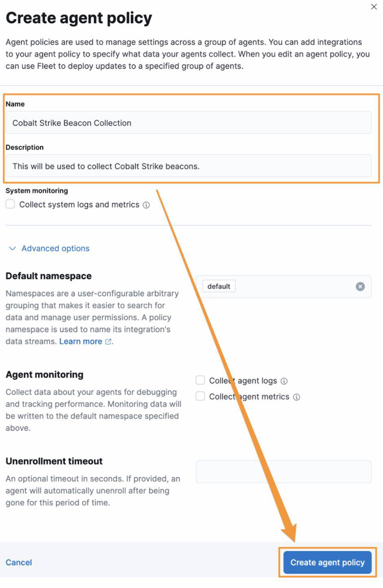The image size is (383, 588).
Task: Click the Name field label
Action: (15, 104)
